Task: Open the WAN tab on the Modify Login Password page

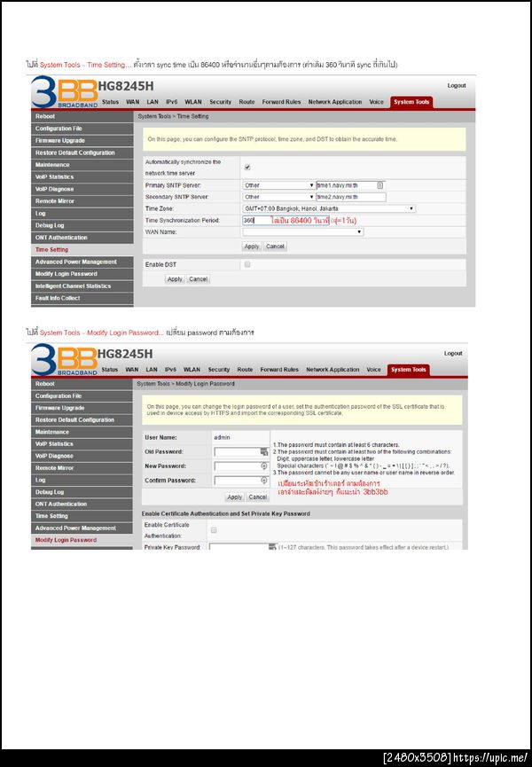Action: coord(132,370)
